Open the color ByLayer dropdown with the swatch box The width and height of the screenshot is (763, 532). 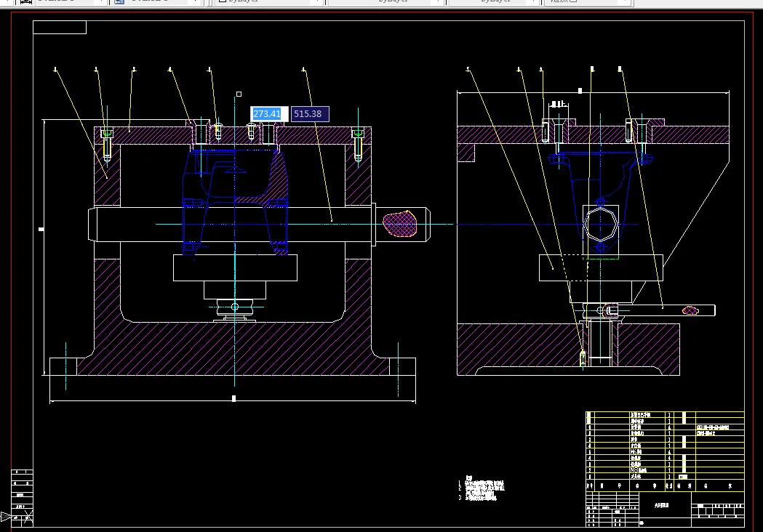[x=269, y=1]
